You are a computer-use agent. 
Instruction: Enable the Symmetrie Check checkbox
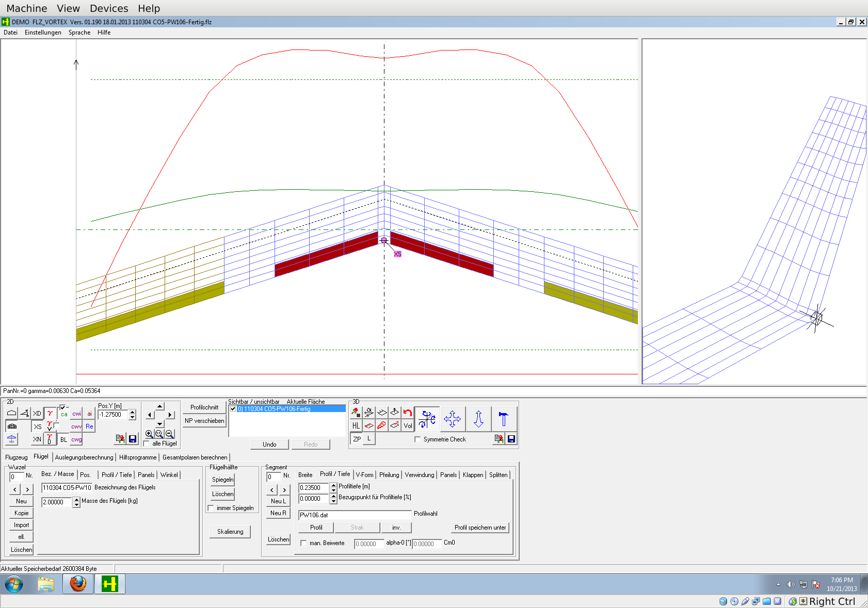pos(417,439)
